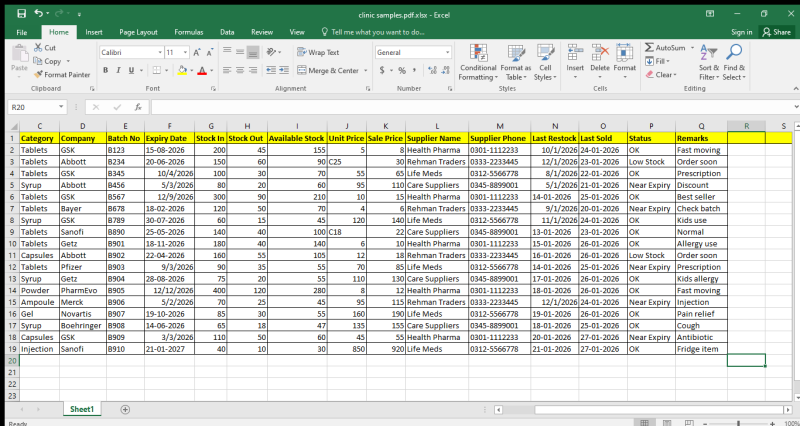Click the Sign in link
The width and height of the screenshot is (800, 426).
click(741, 32)
